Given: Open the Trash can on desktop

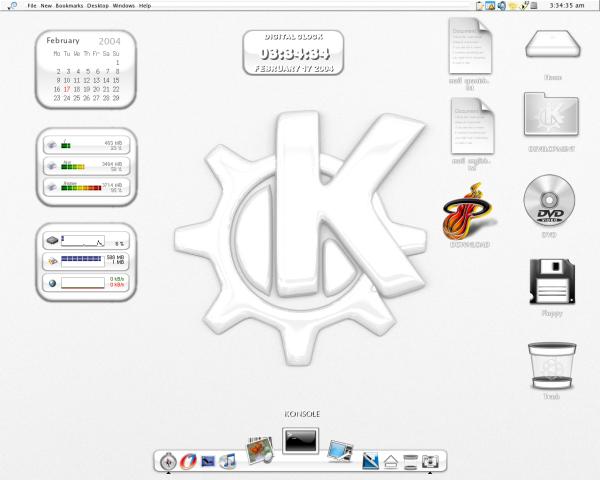Looking at the screenshot, I should click(x=552, y=366).
